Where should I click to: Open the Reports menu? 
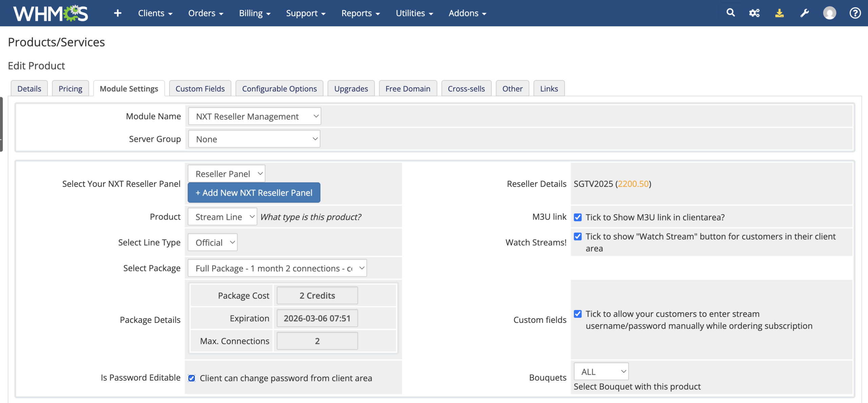click(361, 13)
